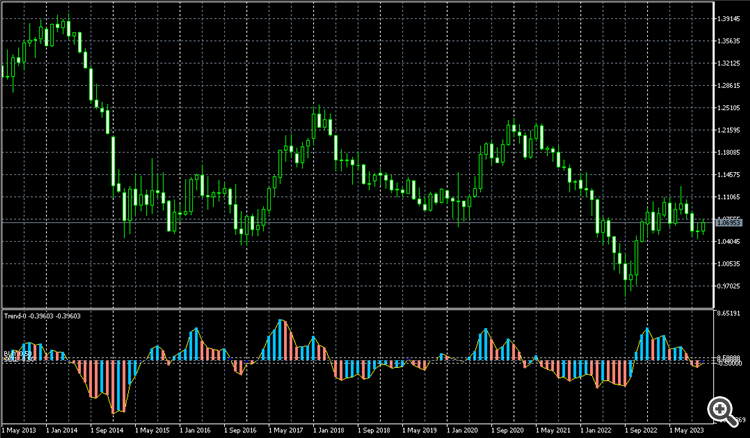Click price level 1.39145 on axis
Viewport: 750px width, 438px height.
click(x=729, y=19)
